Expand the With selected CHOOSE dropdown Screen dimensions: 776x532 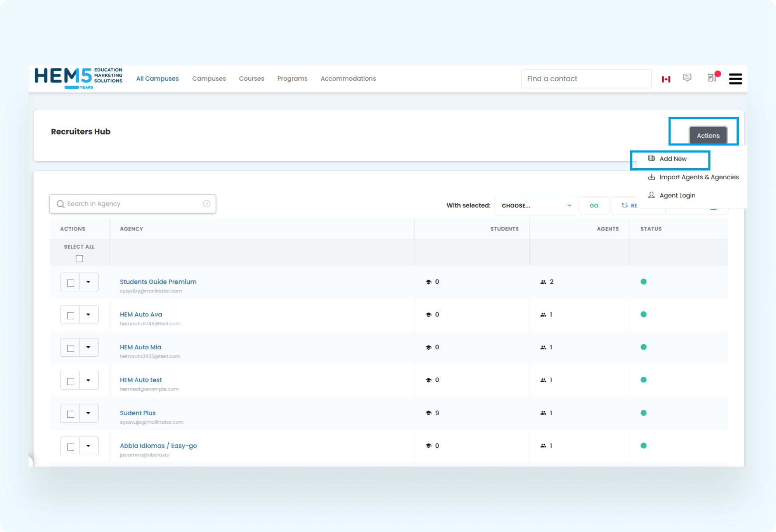pos(535,206)
